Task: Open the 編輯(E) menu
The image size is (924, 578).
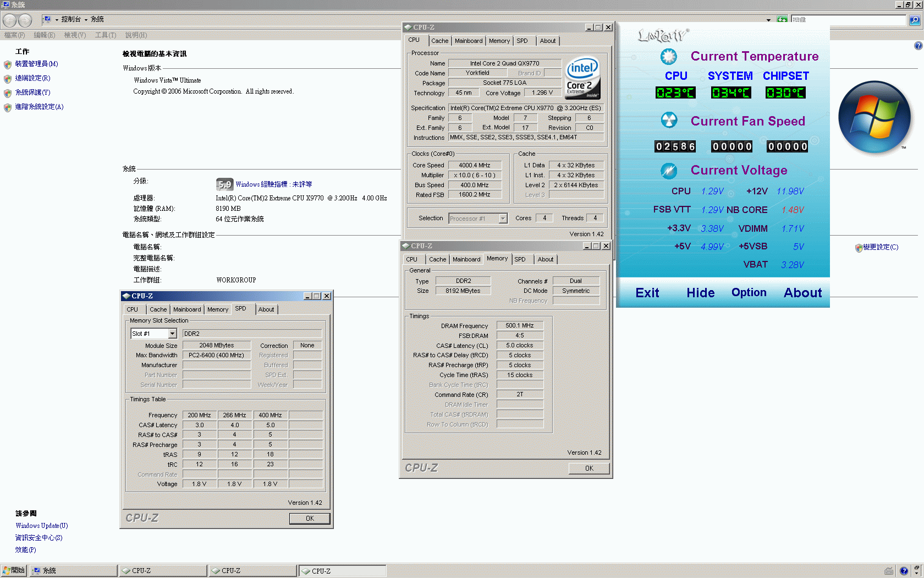Action: click(x=44, y=35)
